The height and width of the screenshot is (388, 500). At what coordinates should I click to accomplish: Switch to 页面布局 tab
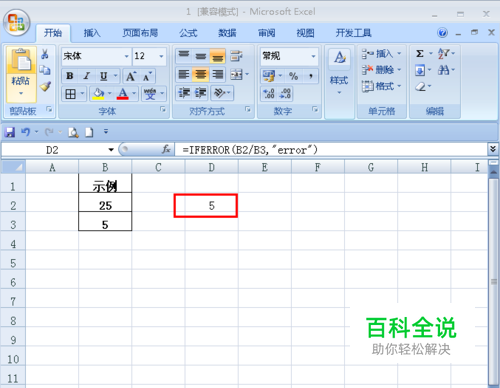[140, 33]
